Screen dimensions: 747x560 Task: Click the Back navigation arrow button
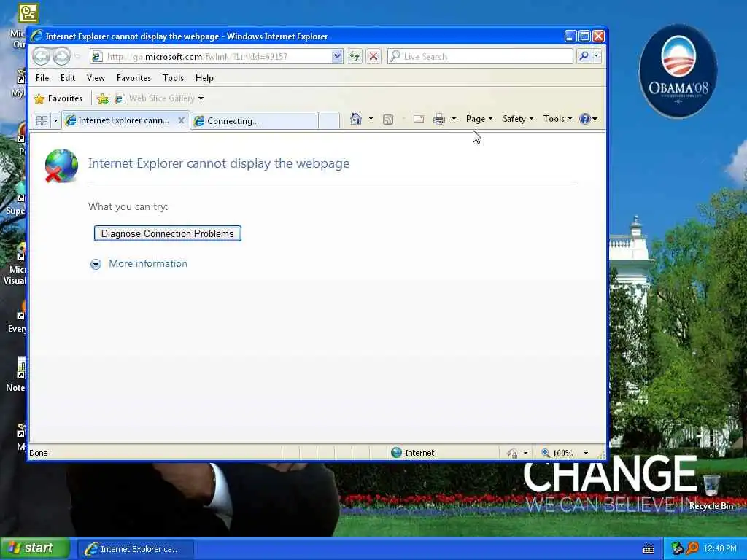pyautogui.click(x=42, y=57)
